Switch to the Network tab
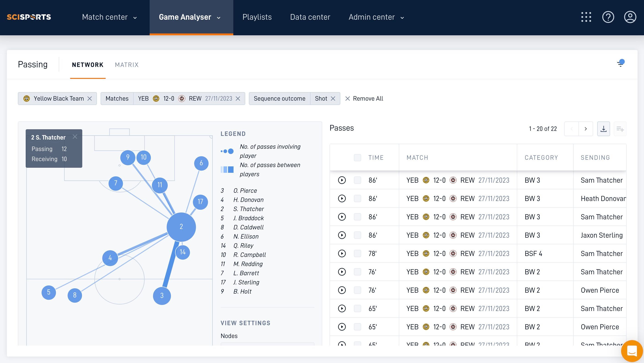644x363 pixels. click(x=88, y=65)
